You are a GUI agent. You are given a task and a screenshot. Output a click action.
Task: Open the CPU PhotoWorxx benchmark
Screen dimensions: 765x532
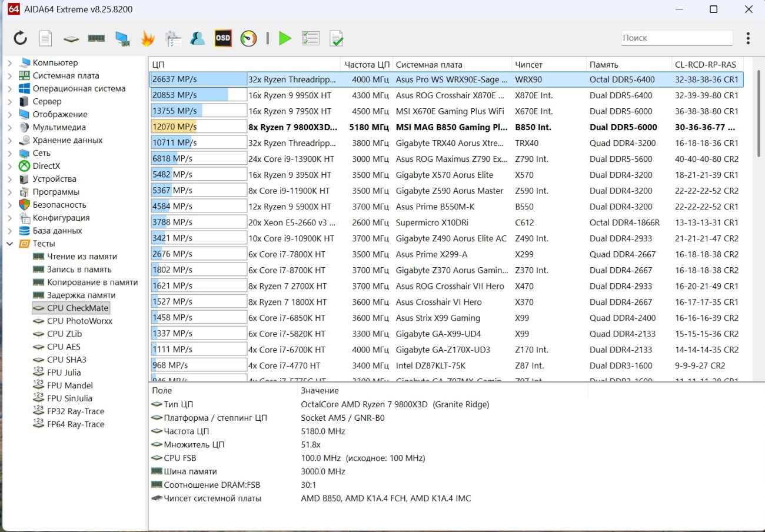point(79,321)
